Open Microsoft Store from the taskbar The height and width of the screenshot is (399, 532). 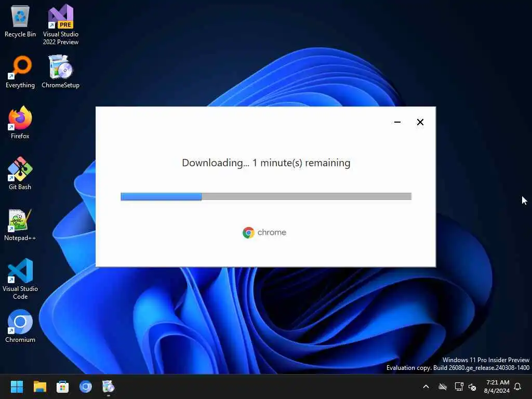tap(62, 387)
